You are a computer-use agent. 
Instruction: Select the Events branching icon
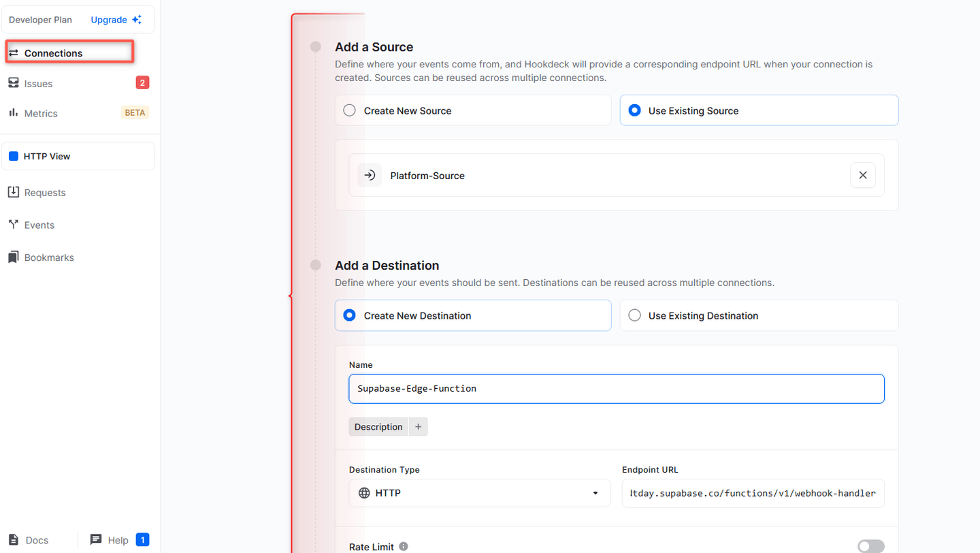pyautogui.click(x=14, y=225)
